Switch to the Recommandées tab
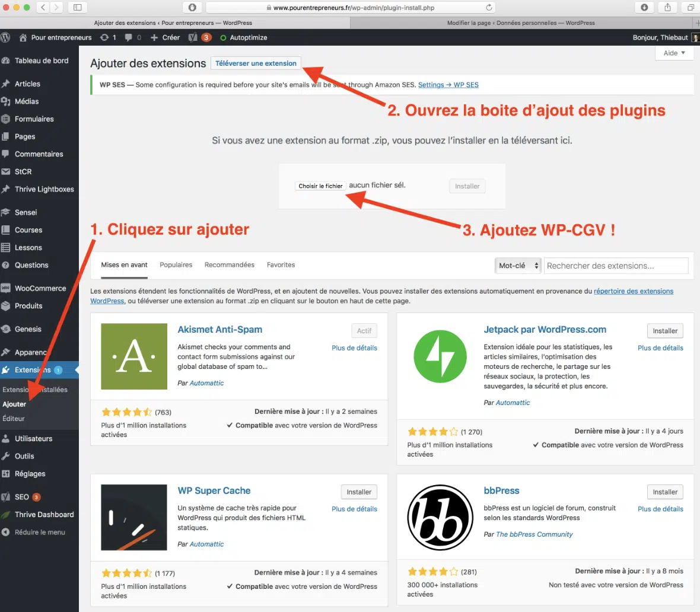 (230, 264)
